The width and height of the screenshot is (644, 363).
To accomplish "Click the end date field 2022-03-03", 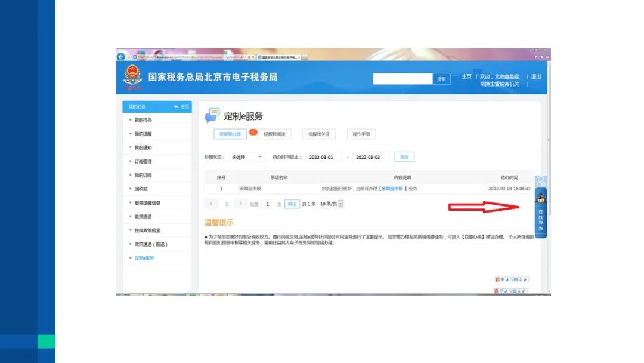I will [x=371, y=157].
